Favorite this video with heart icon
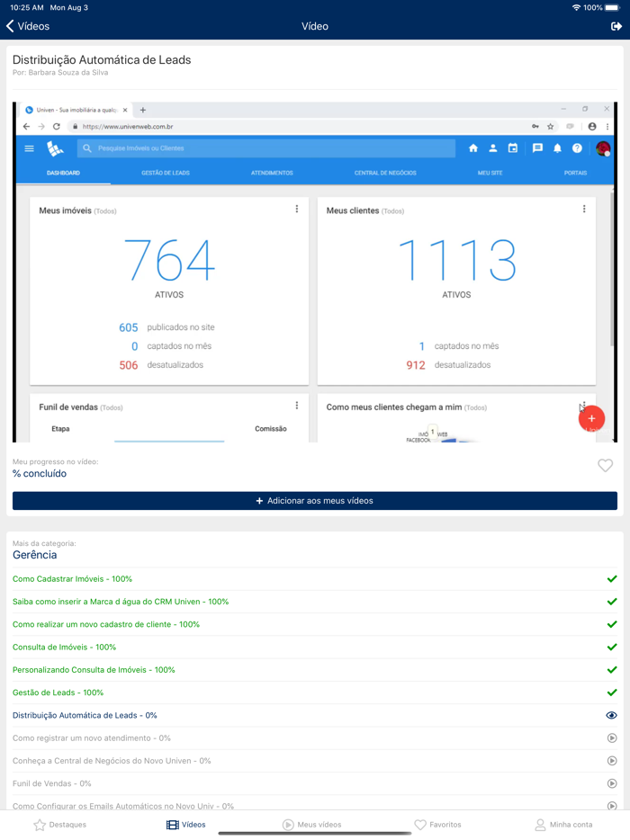 coord(605,465)
